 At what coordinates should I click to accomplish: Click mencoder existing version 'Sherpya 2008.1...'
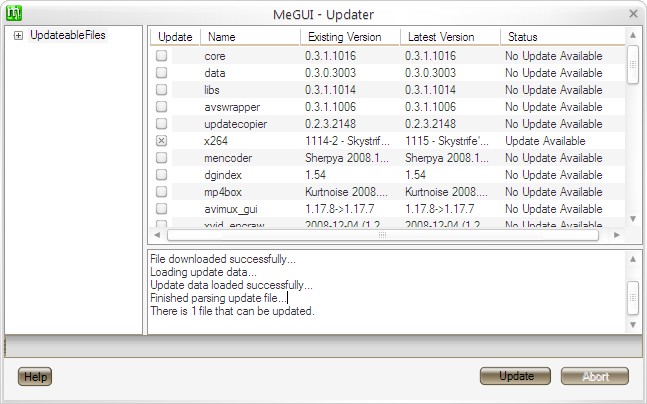[347, 158]
